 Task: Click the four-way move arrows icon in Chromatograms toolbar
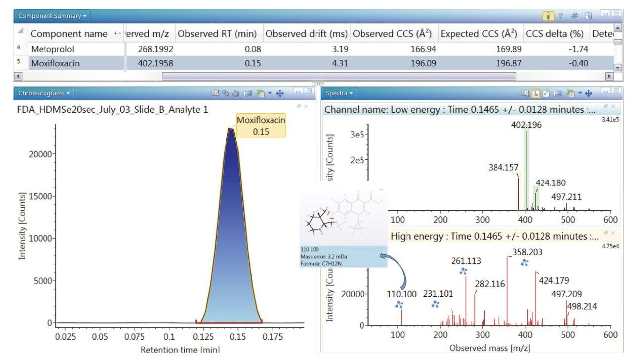(x=279, y=93)
